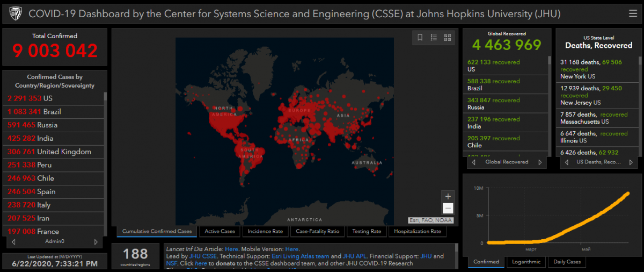The image size is (644, 272).
Task: Click the Global Recovered 4 463 969 total
Action: pyautogui.click(x=507, y=45)
